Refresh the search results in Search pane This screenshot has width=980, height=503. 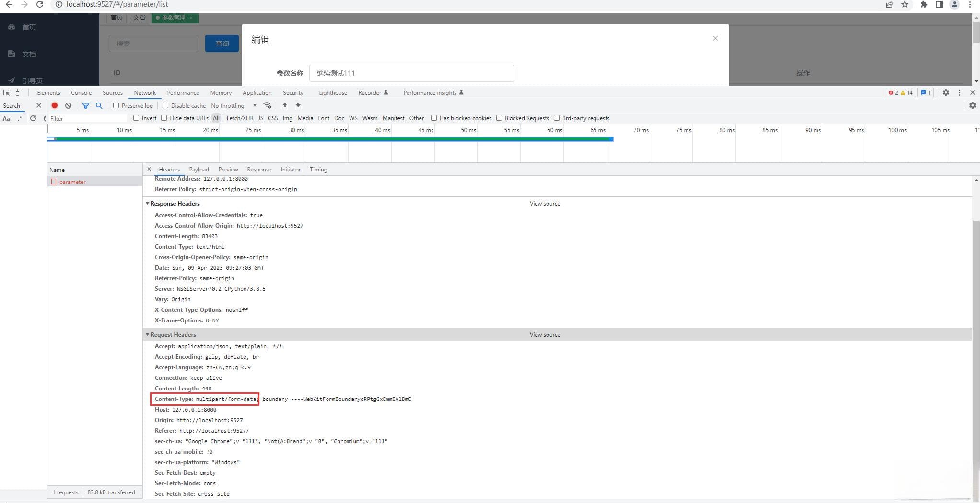tap(33, 118)
